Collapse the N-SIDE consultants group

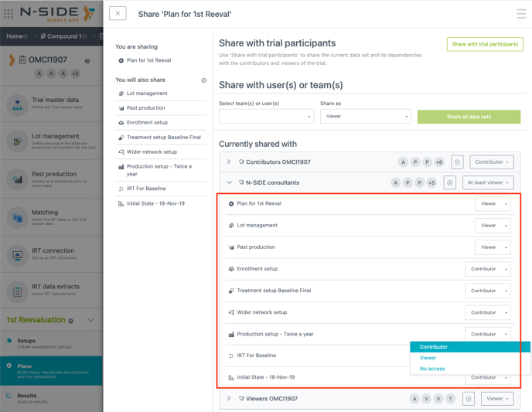pyautogui.click(x=229, y=183)
